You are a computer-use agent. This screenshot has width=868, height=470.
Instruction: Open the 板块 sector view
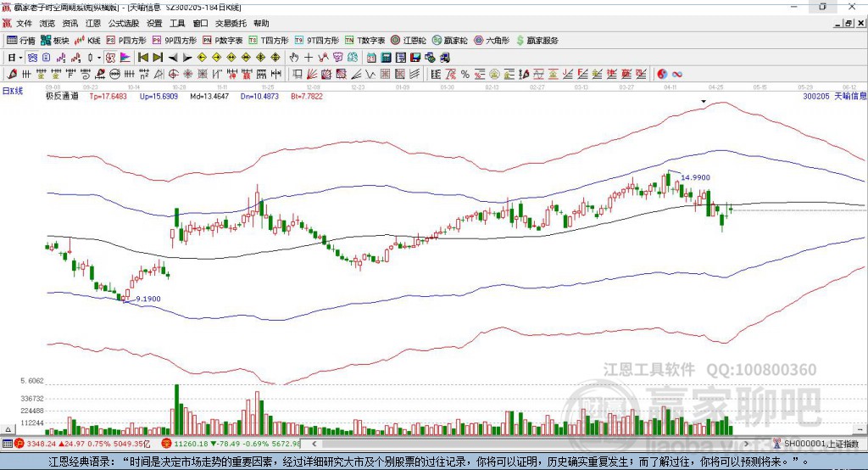[x=55, y=41]
